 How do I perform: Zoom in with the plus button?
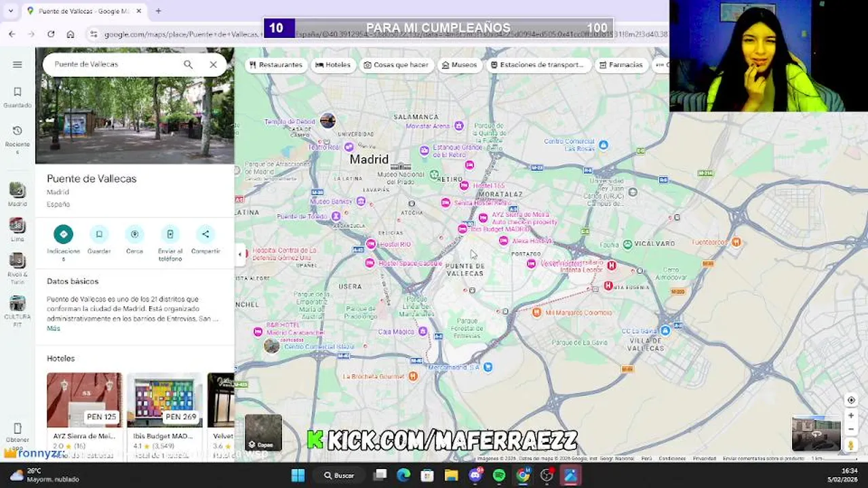pos(851,415)
